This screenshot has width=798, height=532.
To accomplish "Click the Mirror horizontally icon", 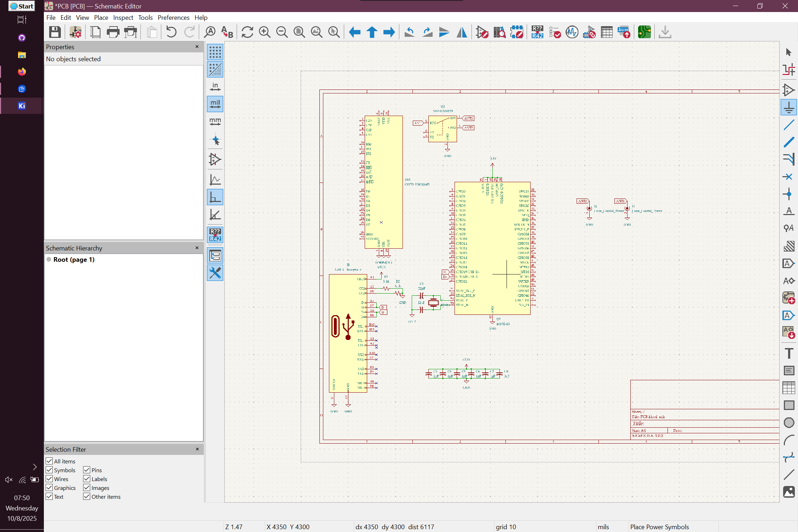I will click(x=462, y=32).
